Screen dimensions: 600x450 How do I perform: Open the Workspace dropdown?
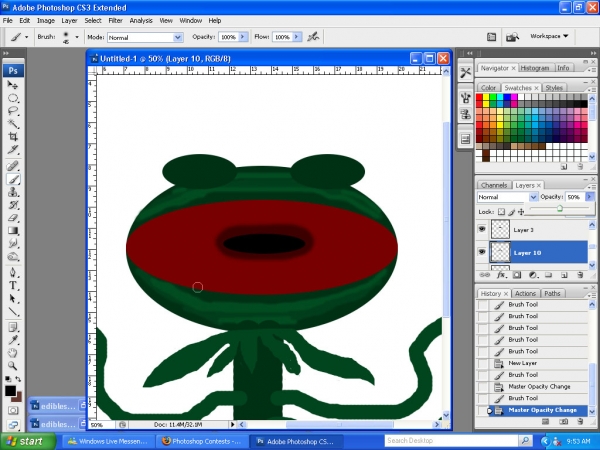click(549, 36)
